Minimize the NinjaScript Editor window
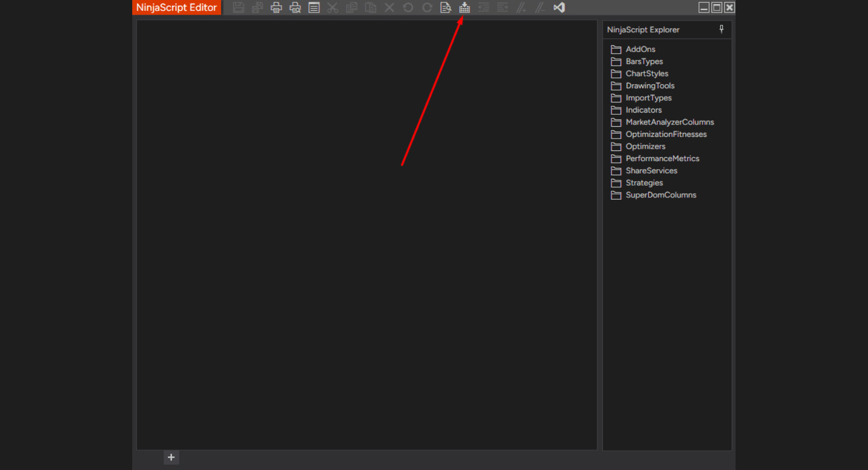868x470 pixels. (x=704, y=7)
